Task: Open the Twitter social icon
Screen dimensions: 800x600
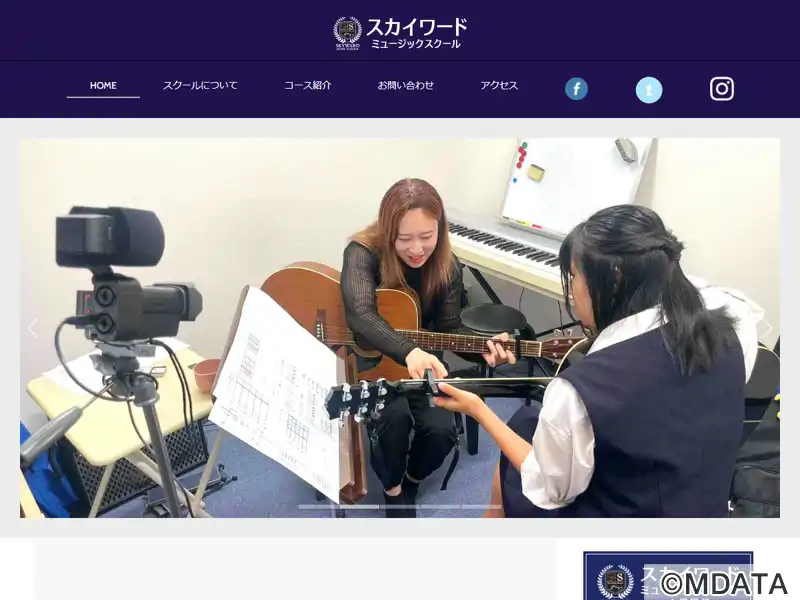Action: [x=649, y=90]
